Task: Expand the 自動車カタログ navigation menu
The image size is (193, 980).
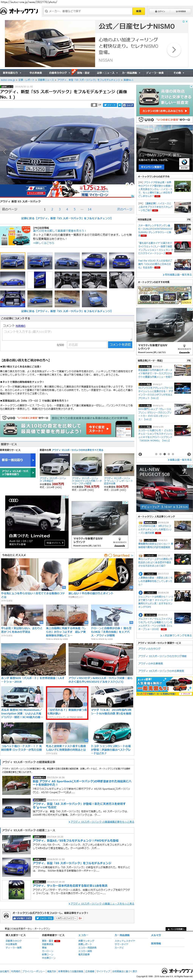Action: click(59, 73)
